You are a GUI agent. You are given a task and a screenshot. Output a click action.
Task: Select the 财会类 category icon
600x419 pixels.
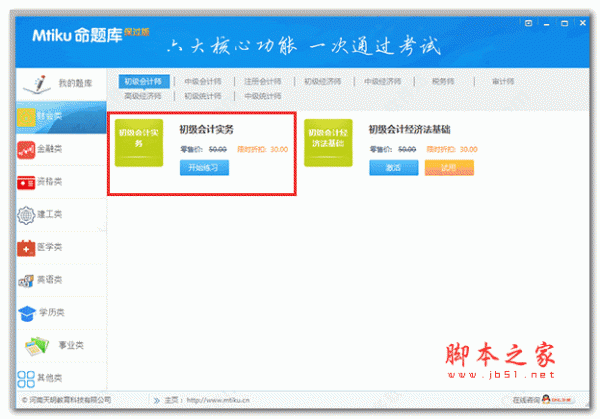[x=26, y=117]
